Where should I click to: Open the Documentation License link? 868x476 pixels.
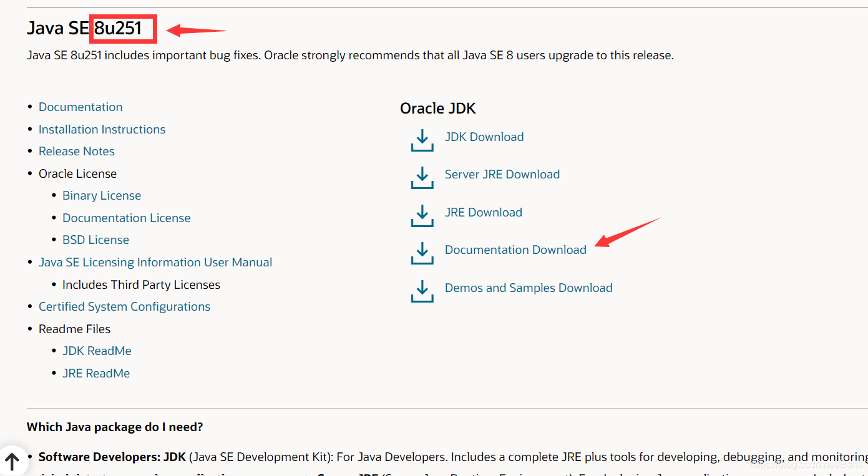pos(127,218)
